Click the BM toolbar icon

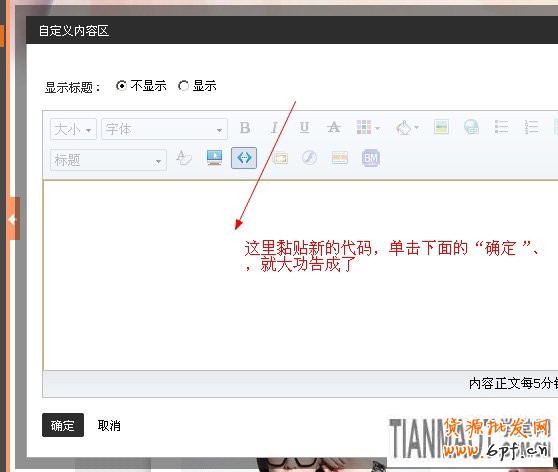(x=370, y=158)
